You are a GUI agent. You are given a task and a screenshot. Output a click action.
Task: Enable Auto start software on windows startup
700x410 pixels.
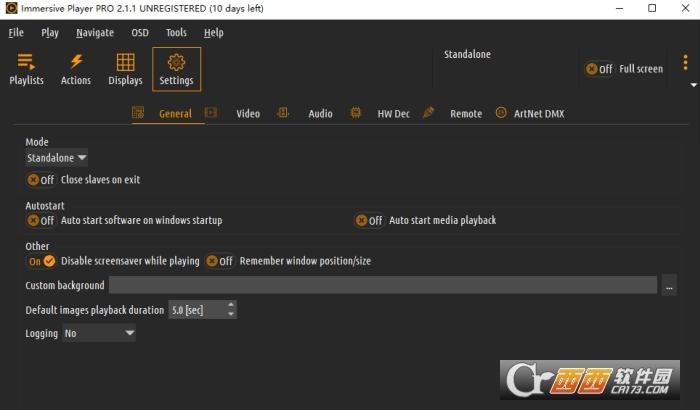click(41, 220)
